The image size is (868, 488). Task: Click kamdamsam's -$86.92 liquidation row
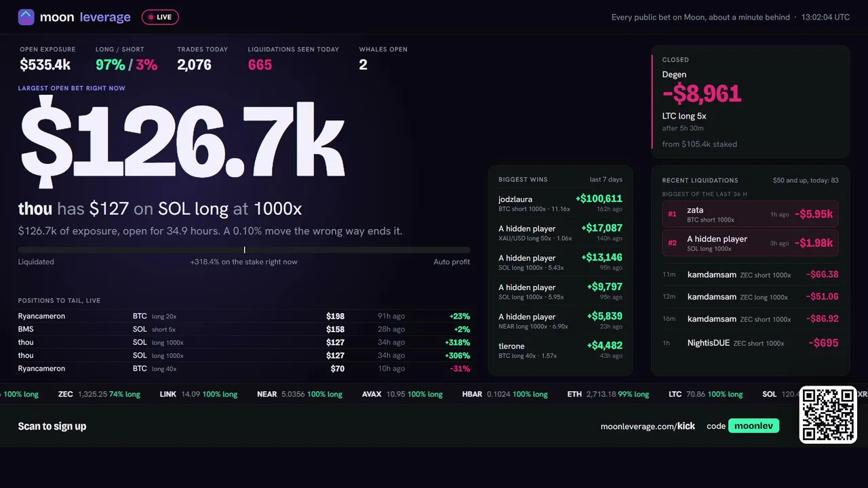[x=750, y=319]
